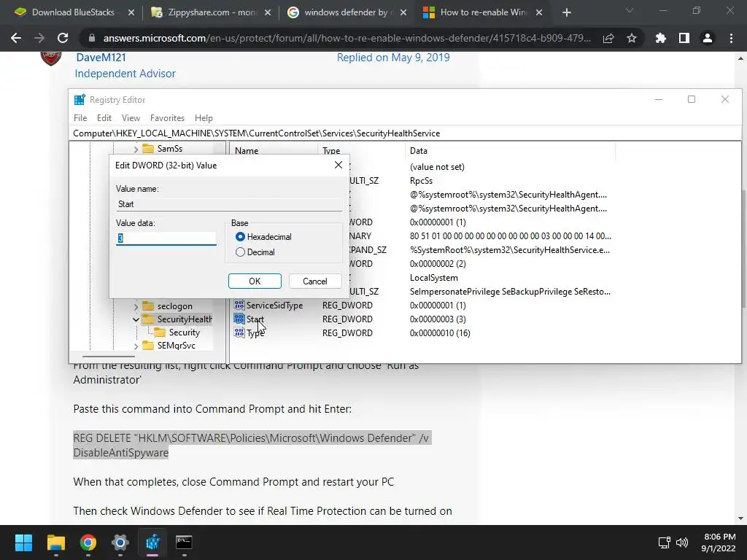
Task: Click the registry path address bar
Action: (x=406, y=133)
